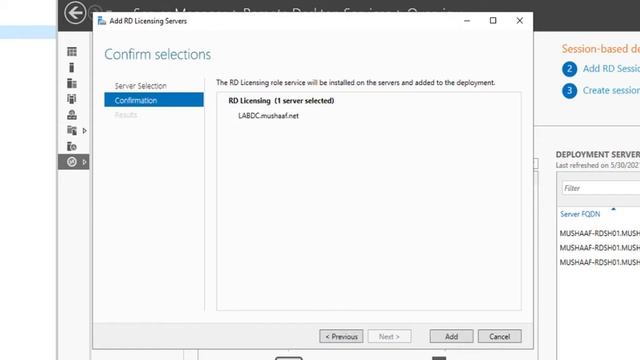Select LABDC.mushaaf.net in the confirmation list
This screenshot has height=360, width=640.
pyautogui.click(x=268, y=116)
